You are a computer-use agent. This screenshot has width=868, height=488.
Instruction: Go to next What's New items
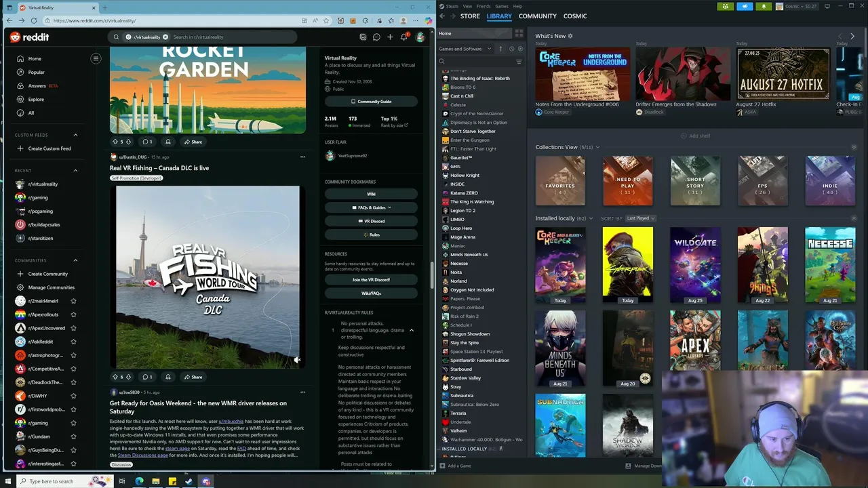(852, 36)
